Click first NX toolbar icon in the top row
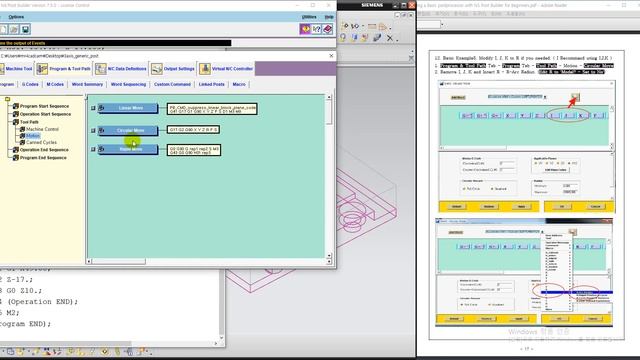Image resolution: width=640 pixels, height=360 pixels. coord(344,26)
